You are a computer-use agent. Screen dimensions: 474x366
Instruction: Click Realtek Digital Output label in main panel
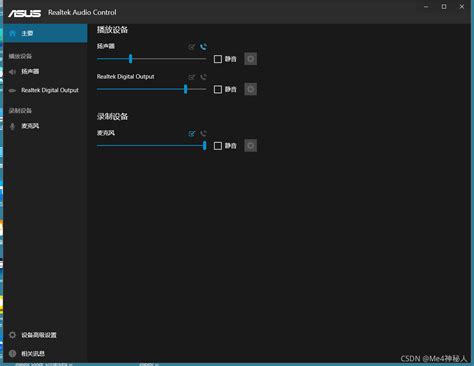pos(126,77)
